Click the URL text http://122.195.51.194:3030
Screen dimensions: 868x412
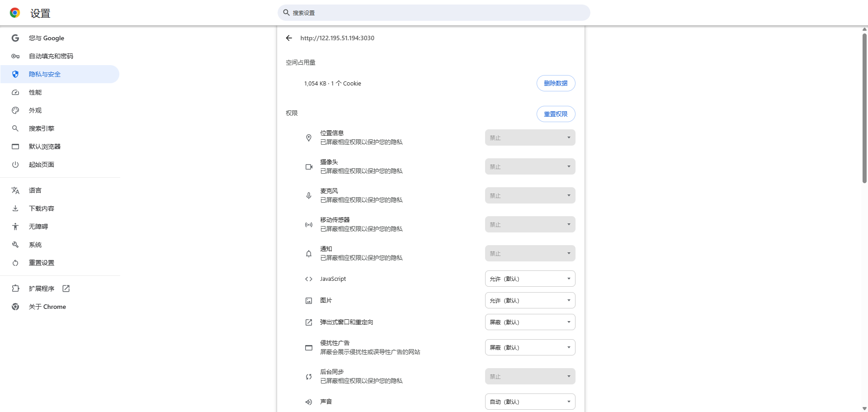pos(337,38)
